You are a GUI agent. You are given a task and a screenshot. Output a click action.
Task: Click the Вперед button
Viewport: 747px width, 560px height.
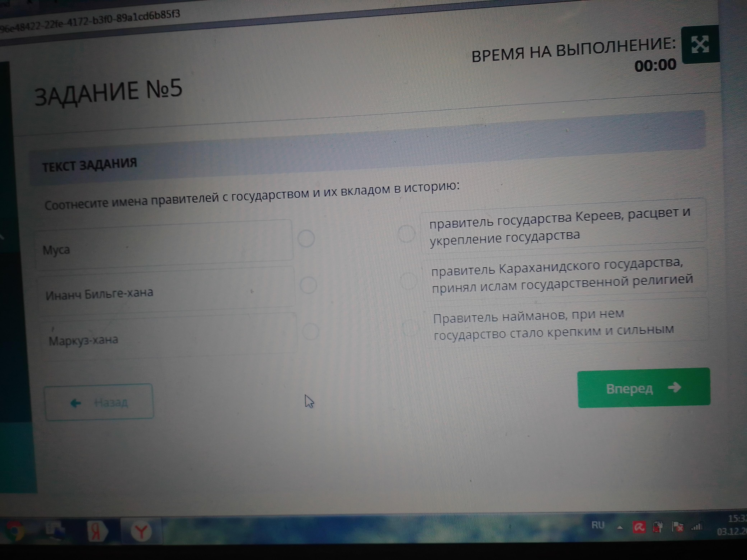[644, 388]
